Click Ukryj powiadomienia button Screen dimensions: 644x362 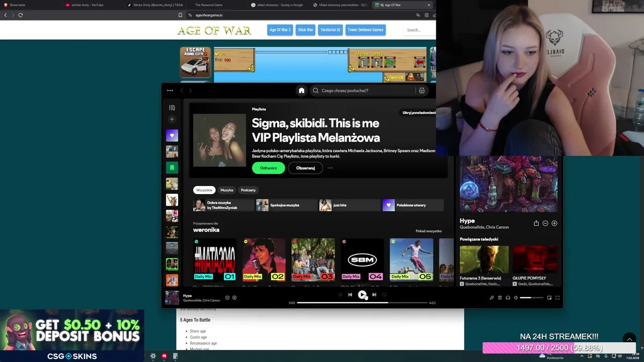click(419, 113)
